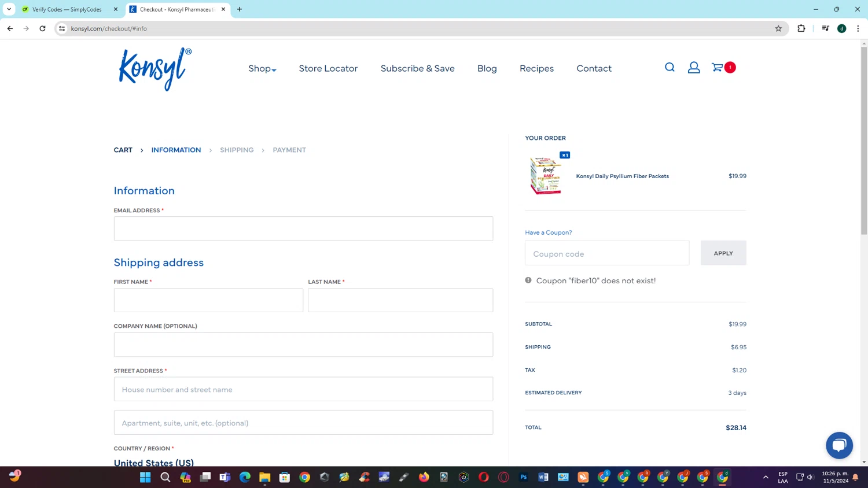
Task: Open a new browser tab
Action: 240,9
